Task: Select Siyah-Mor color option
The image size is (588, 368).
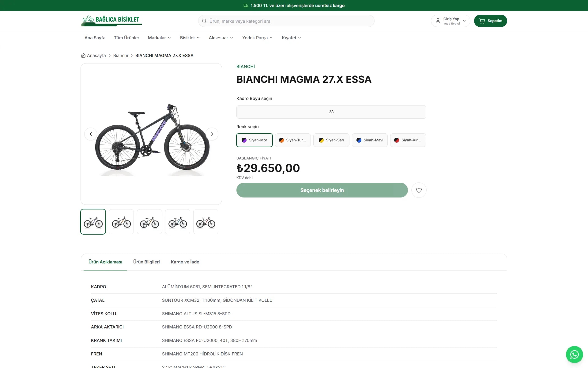Action: (254, 140)
